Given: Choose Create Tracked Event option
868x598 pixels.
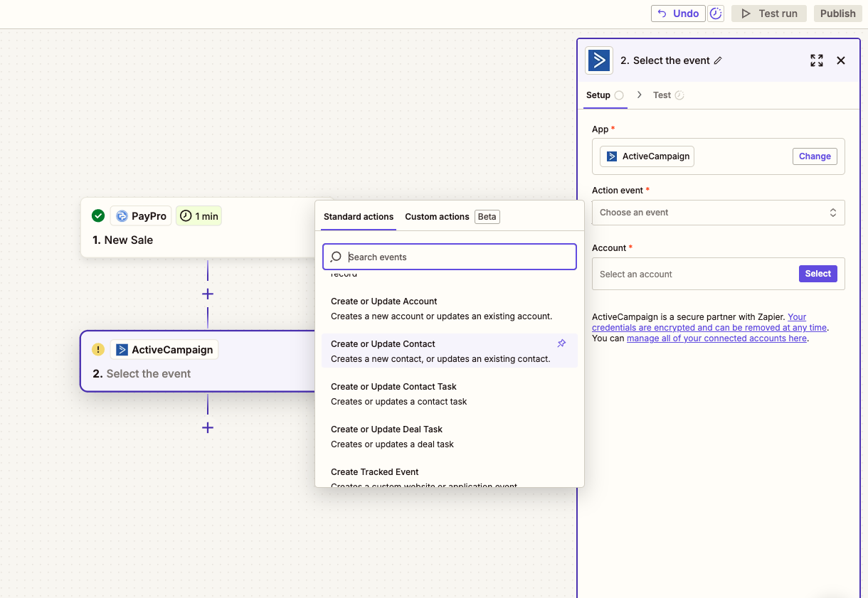Looking at the screenshot, I should point(450,476).
